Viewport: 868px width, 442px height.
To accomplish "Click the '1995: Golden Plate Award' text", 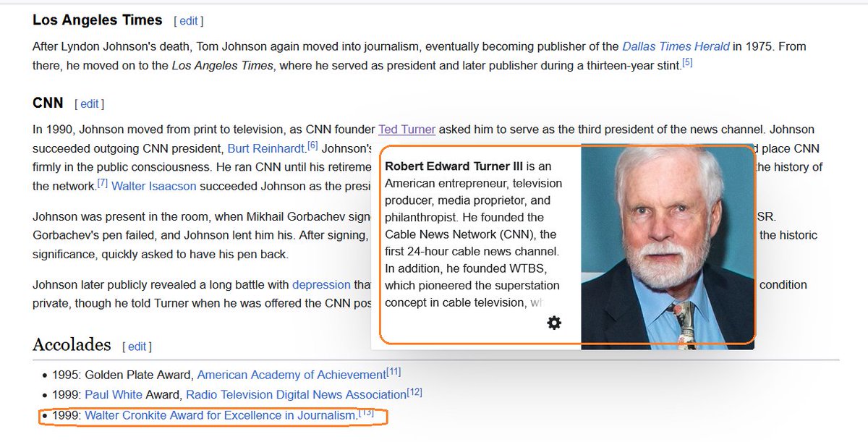I will (x=122, y=375).
